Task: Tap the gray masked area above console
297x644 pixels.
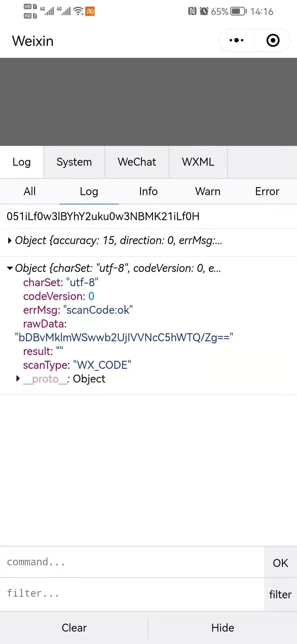Action: tap(148, 102)
